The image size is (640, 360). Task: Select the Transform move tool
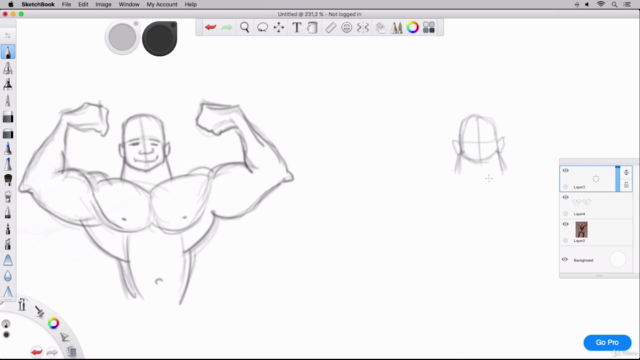(x=279, y=27)
